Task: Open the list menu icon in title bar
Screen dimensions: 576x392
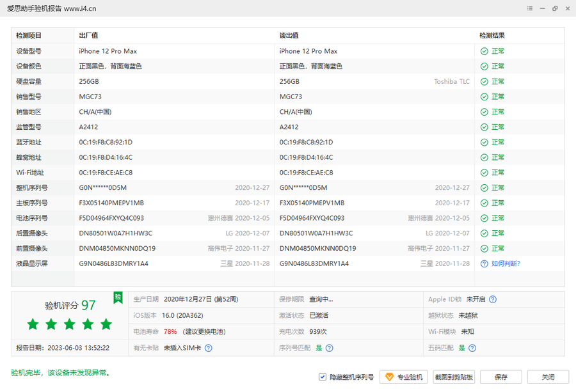Action: pyautogui.click(x=530, y=8)
